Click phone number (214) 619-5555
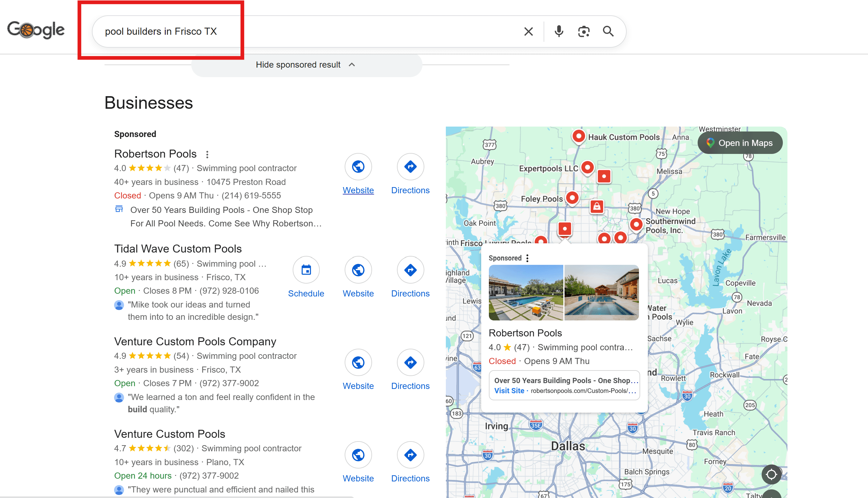 (x=251, y=196)
